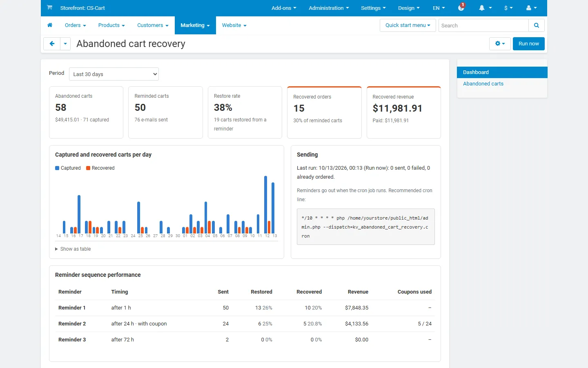Viewport: 588px width, 368px height.
Task: Click the Abandoned carts stat card
Action: [86, 112]
